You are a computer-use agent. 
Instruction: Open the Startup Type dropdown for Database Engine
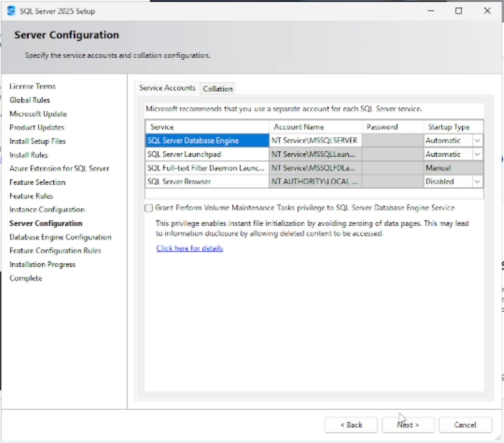pyautogui.click(x=478, y=140)
